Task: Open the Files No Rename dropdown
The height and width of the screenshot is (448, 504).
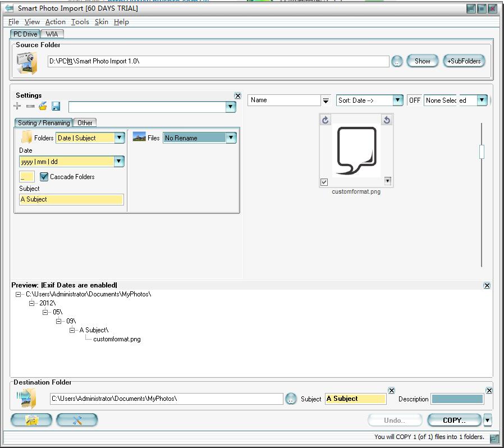Action: [231, 138]
